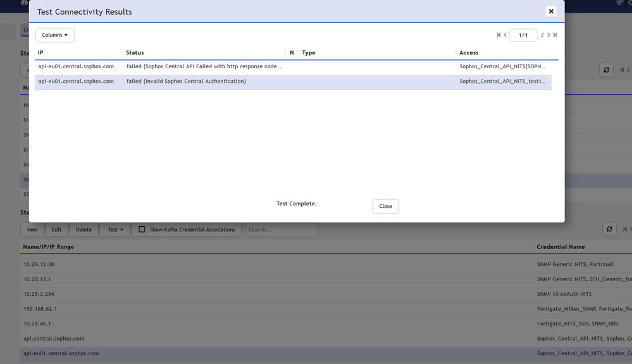
Task: Go to previous page in dialog pager
Action: (x=505, y=35)
